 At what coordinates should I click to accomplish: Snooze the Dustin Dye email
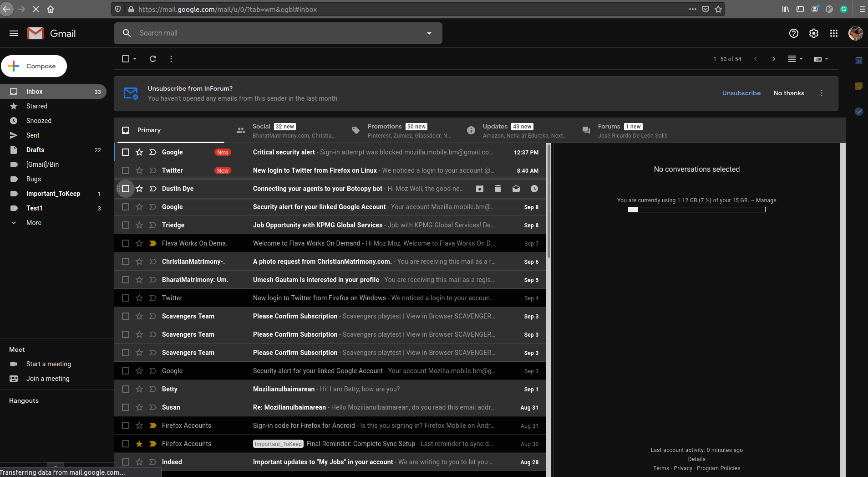pos(534,188)
